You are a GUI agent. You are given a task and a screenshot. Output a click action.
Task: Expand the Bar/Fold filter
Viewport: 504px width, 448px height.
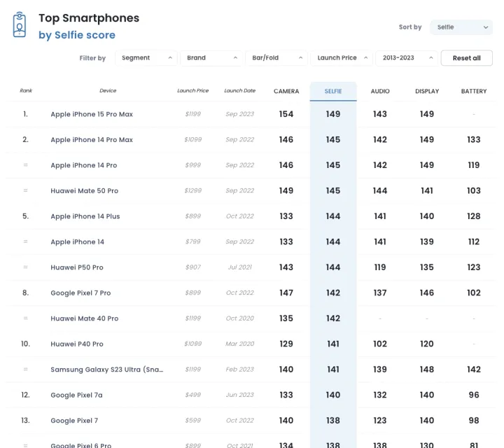[277, 58]
